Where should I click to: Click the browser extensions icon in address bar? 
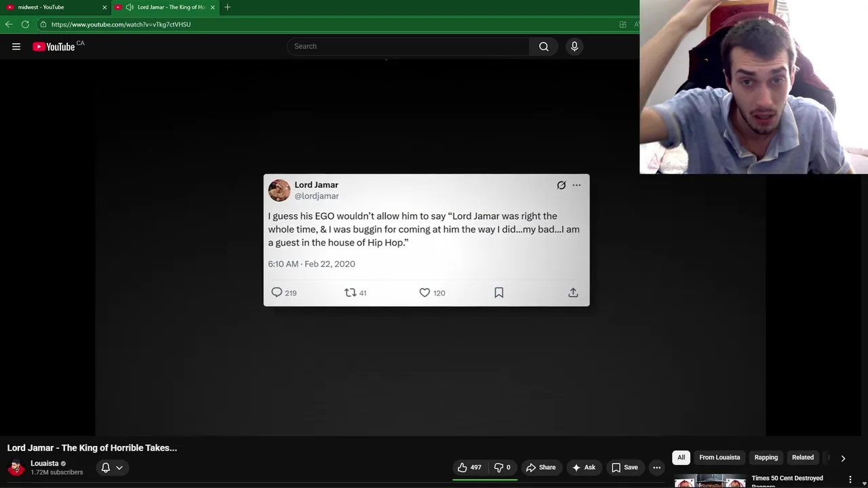(623, 24)
